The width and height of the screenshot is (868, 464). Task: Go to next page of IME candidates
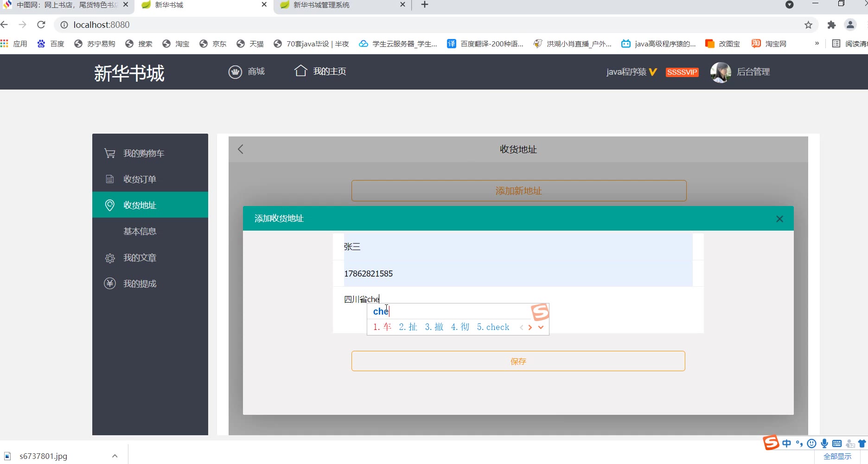[x=530, y=327]
